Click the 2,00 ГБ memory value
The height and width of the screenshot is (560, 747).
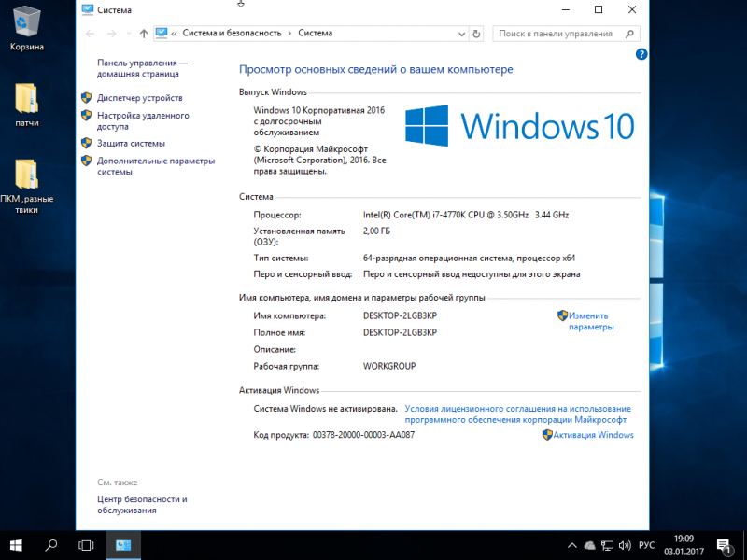point(376,231)
